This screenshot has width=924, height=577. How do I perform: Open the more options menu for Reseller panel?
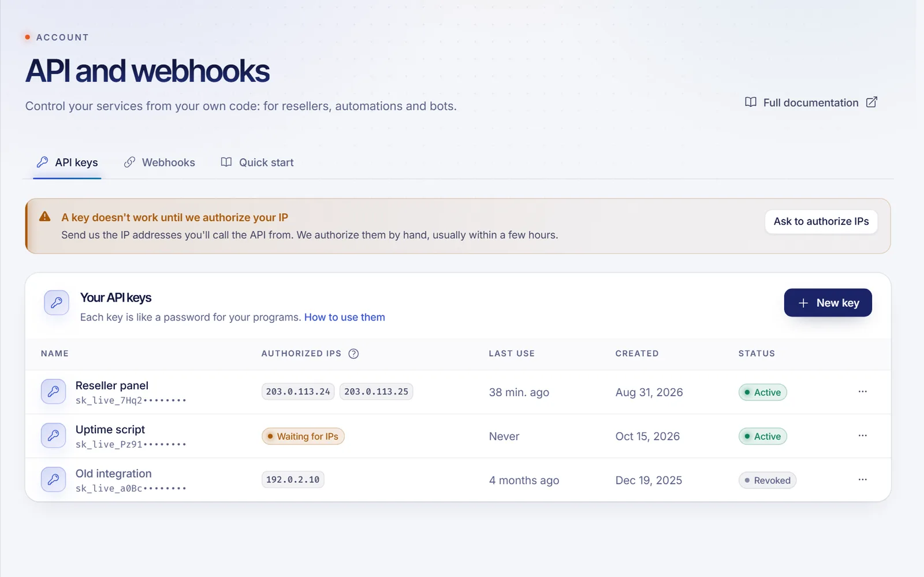click(x=862, y=392)
